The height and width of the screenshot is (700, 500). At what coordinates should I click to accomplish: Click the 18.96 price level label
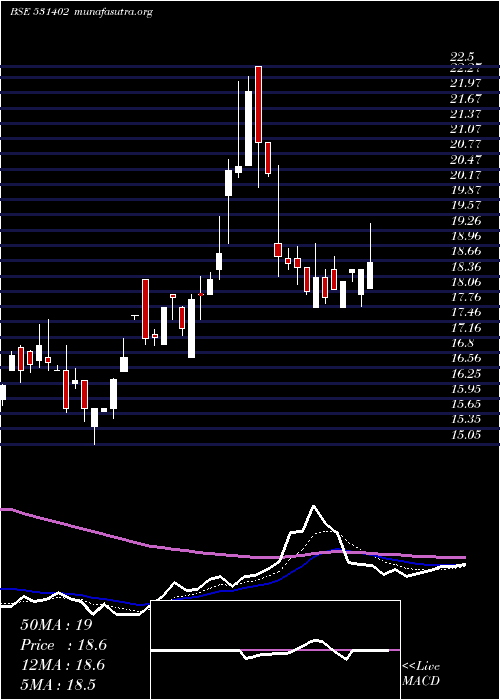466,236
